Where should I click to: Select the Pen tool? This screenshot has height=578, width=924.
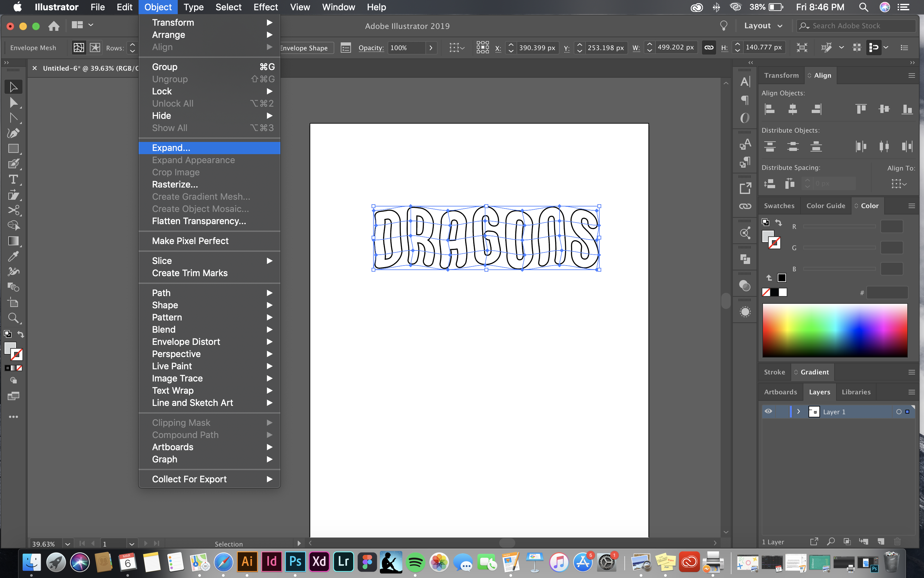(13, 133)
